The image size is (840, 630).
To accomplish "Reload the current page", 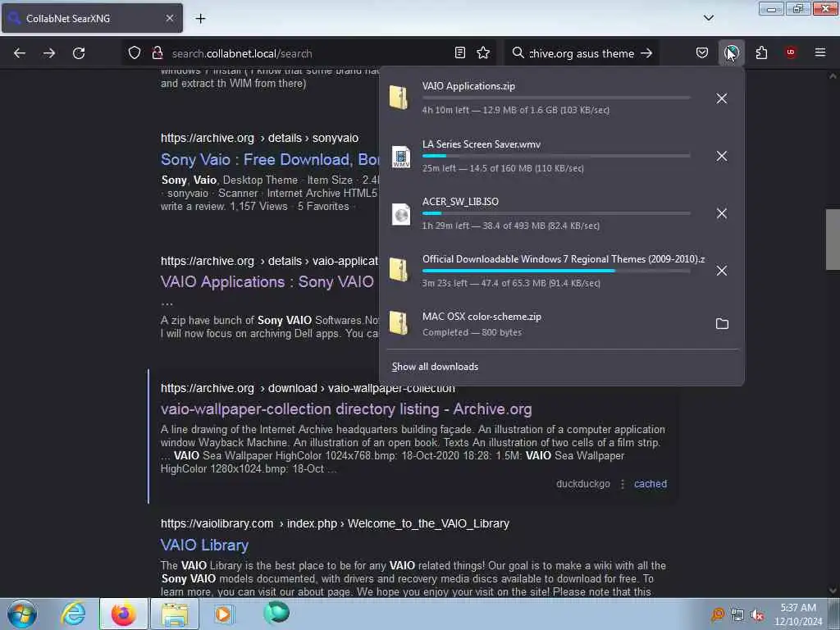I will (79, 53).
